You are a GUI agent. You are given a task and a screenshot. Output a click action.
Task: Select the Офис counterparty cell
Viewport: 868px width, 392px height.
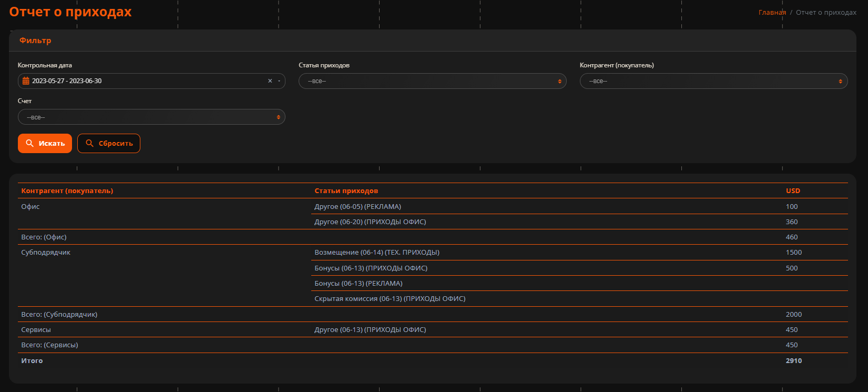[x=30, y=206]
